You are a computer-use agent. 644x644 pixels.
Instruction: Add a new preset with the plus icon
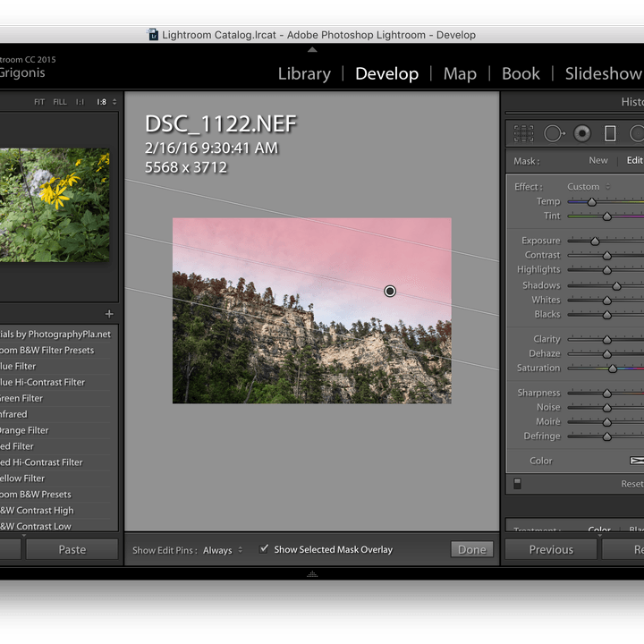point(109,314)
